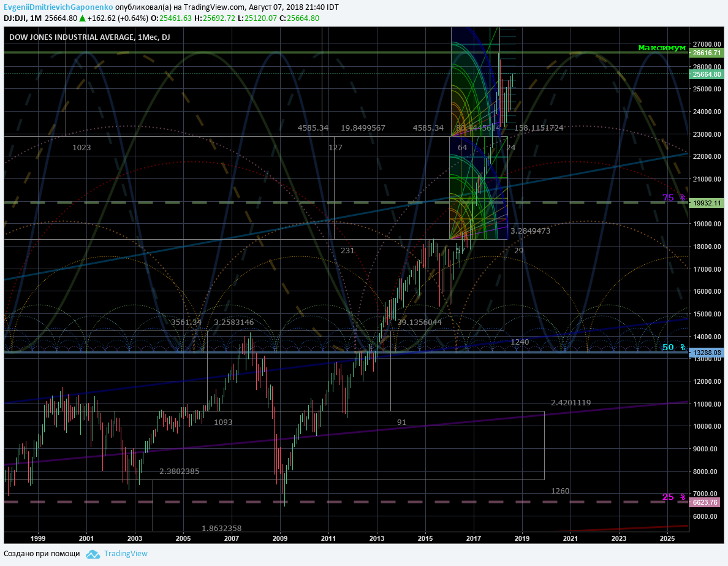Click the measurement value 19.8499567
The height and width of the screenshot is (566, 728).
pyautogui.click(x=363, y=128)
